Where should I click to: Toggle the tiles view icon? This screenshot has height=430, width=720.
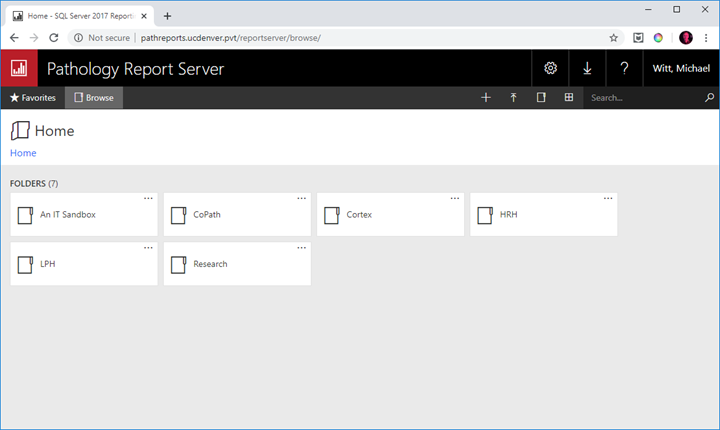coord(568,97)
